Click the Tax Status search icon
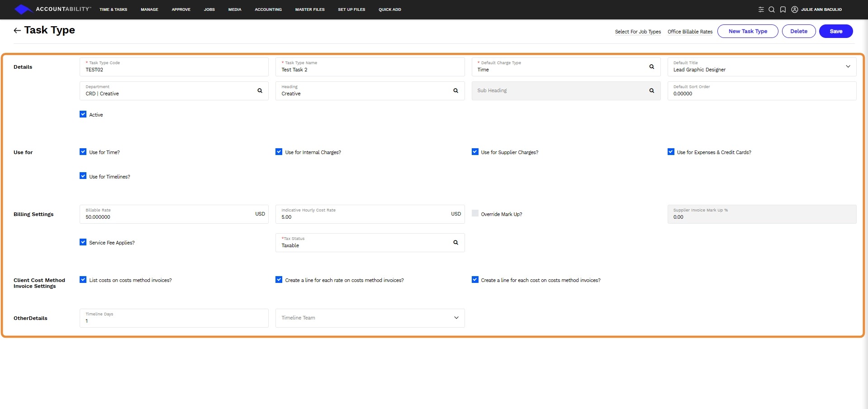 [456, 243]
